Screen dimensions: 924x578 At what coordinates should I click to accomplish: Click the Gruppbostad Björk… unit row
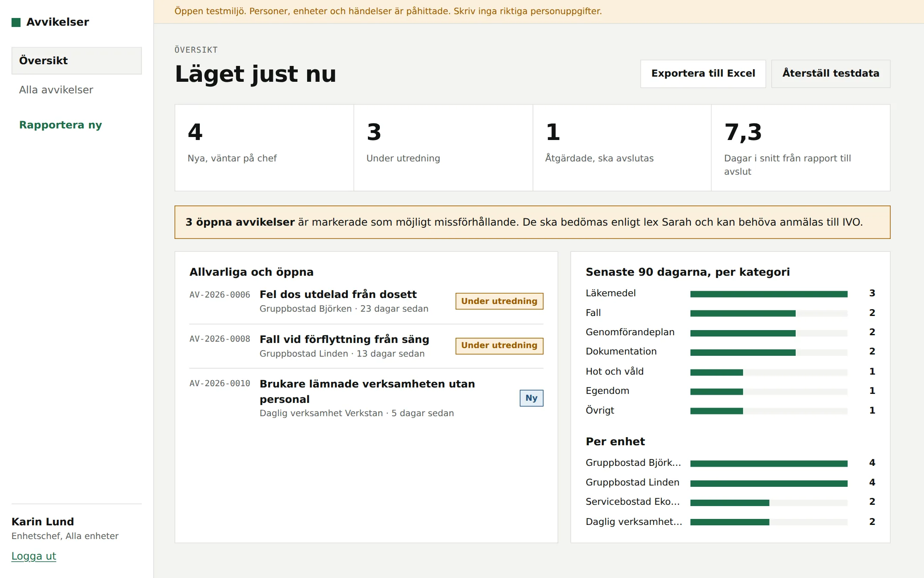point(730,463)
